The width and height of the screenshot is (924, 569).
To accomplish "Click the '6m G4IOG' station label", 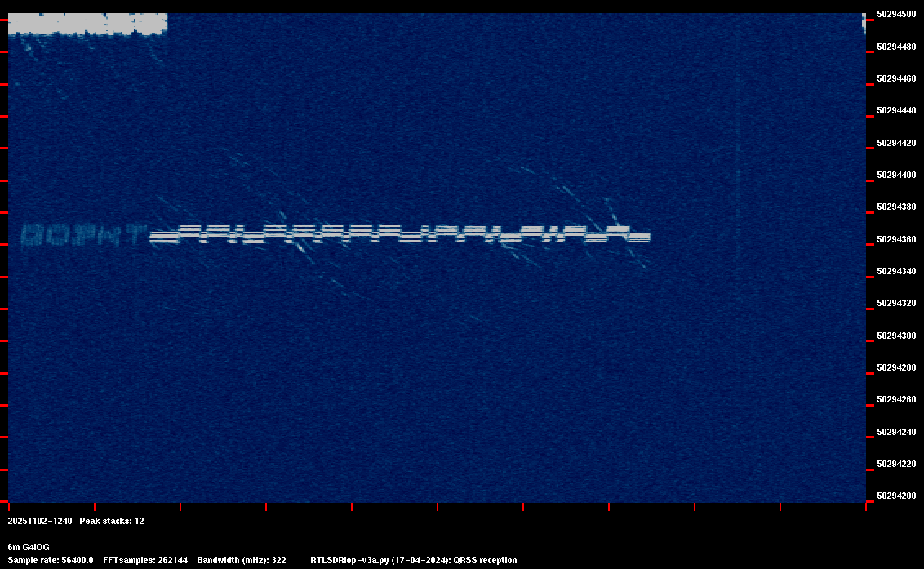I will [29, 547].
